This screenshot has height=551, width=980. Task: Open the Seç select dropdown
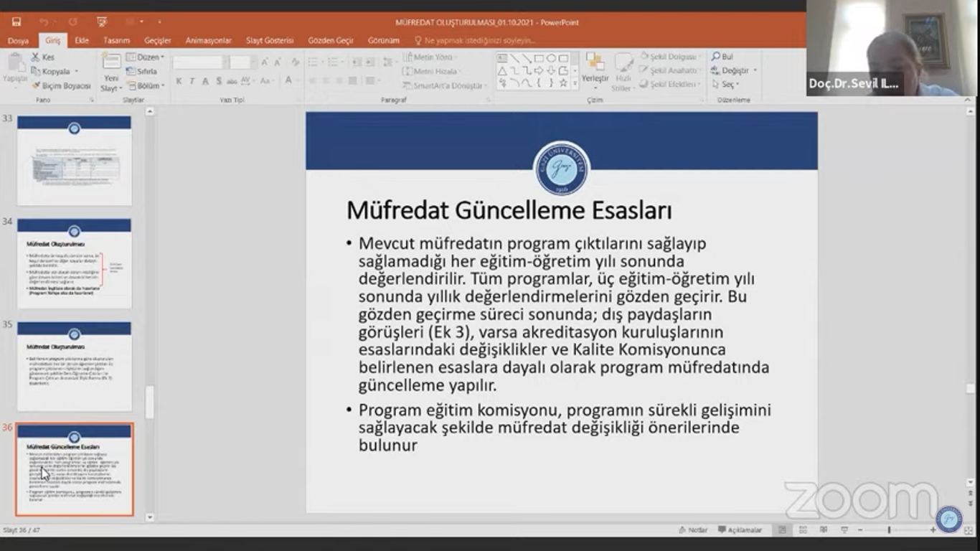coord(725,85)
